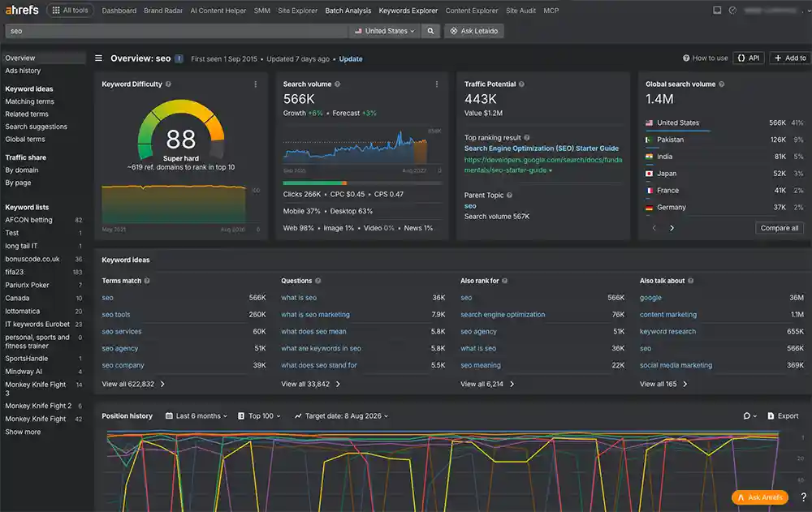Click the content marketing keyword link
The width and height of the screenshot is (812, 512).
(x=668, y=314)
